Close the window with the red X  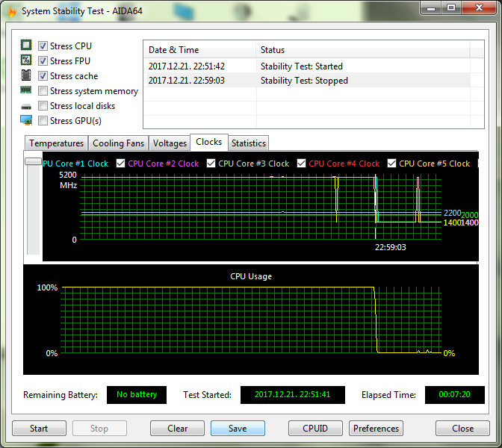[479, 7]
